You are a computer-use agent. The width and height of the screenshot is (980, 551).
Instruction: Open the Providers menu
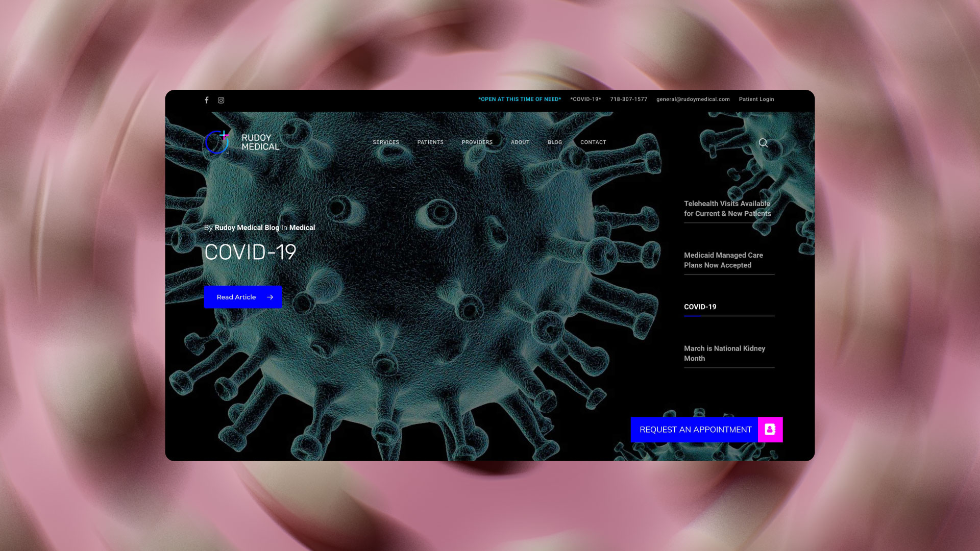click(x=477, y=142)
